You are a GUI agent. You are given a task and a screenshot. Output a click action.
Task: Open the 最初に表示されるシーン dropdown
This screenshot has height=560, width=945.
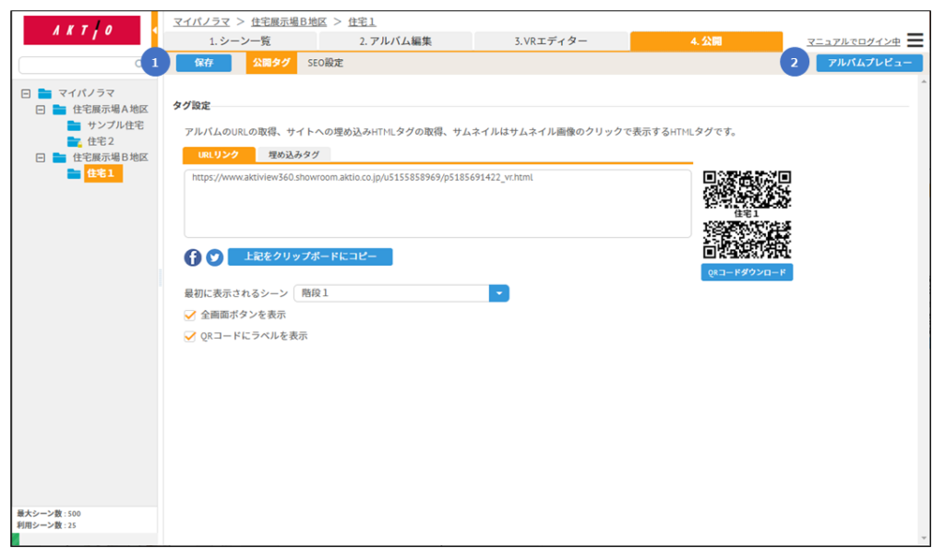tap(498, 293)
